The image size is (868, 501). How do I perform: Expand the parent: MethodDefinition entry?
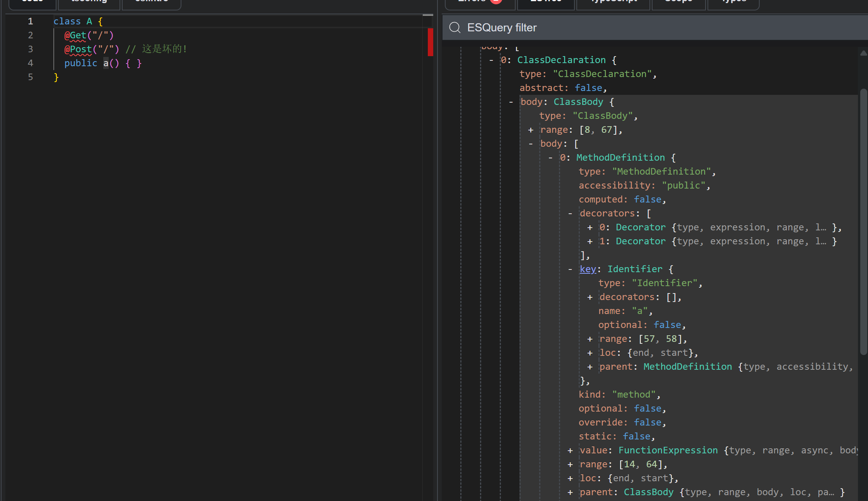pos(590,367)
